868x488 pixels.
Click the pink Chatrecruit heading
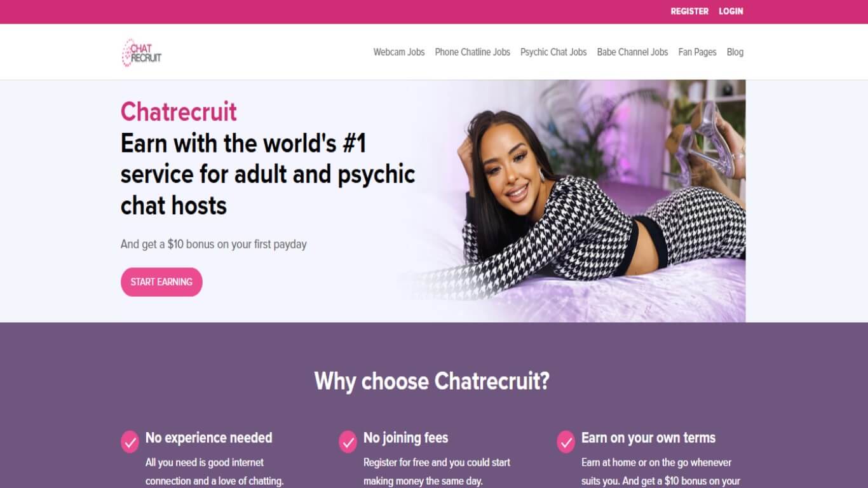click(179, 112)
